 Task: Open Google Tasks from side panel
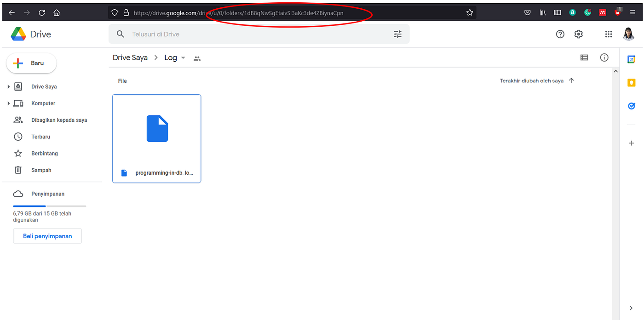(631, 106)
